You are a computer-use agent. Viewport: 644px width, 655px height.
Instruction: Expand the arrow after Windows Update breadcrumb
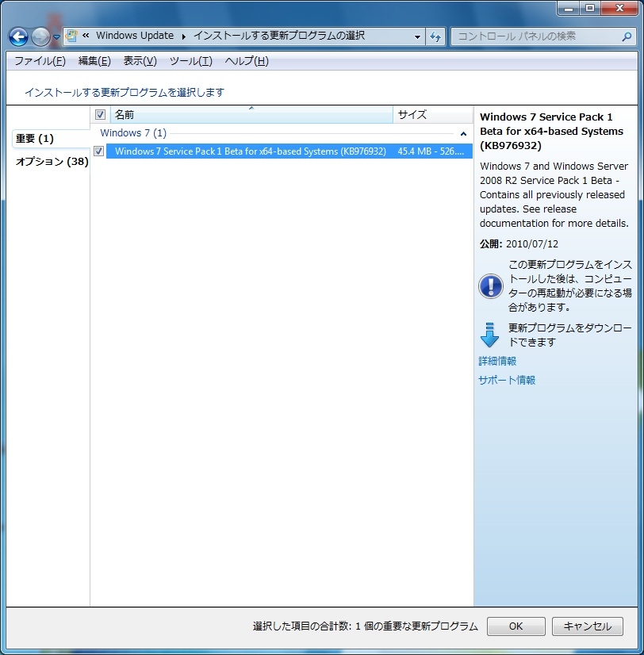[183, 36]
